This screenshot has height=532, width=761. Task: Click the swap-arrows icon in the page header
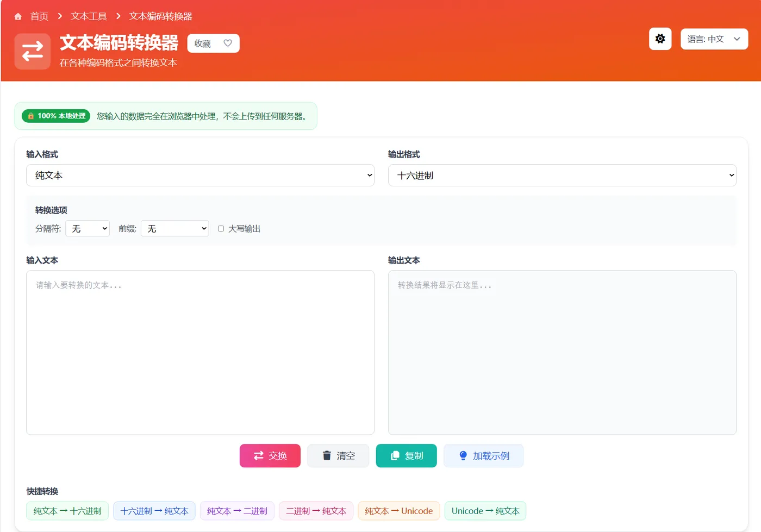32,51
